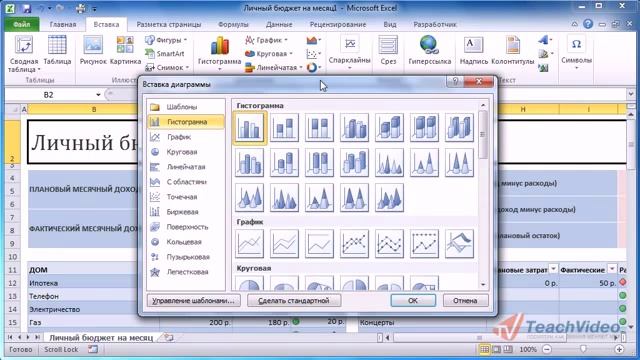The width and height of the screenshot is (640, 360).
Task: Click Сделать стандартной button
Action: (294, 301)
